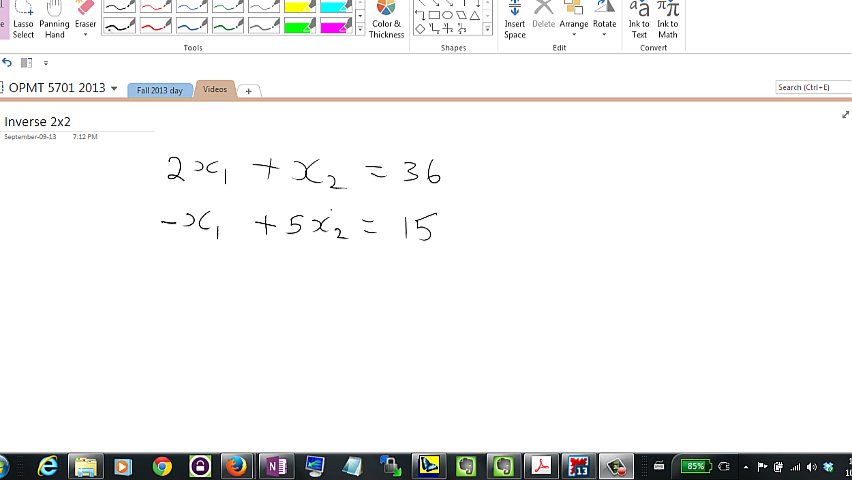Image resolution: width=852 pixels, height=480 pixels.
Task: Click the Insert Space tool
Action: coord(514,20)
